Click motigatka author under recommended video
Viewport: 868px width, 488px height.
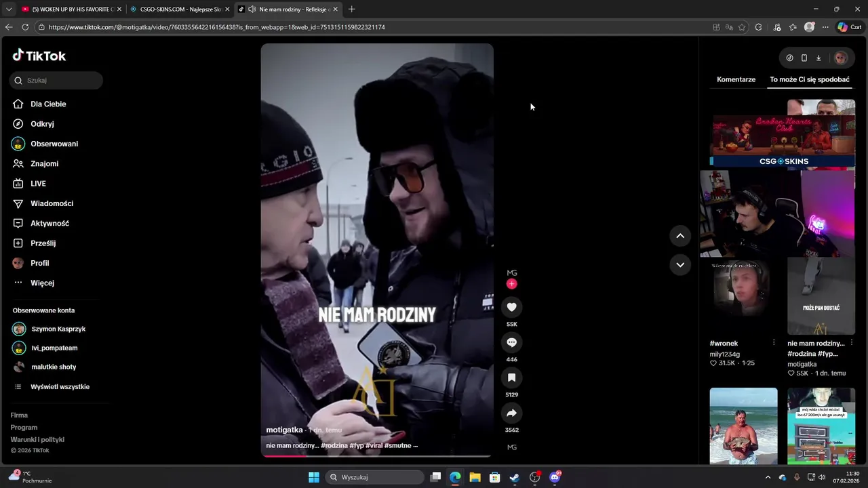[x=802, y=364]
